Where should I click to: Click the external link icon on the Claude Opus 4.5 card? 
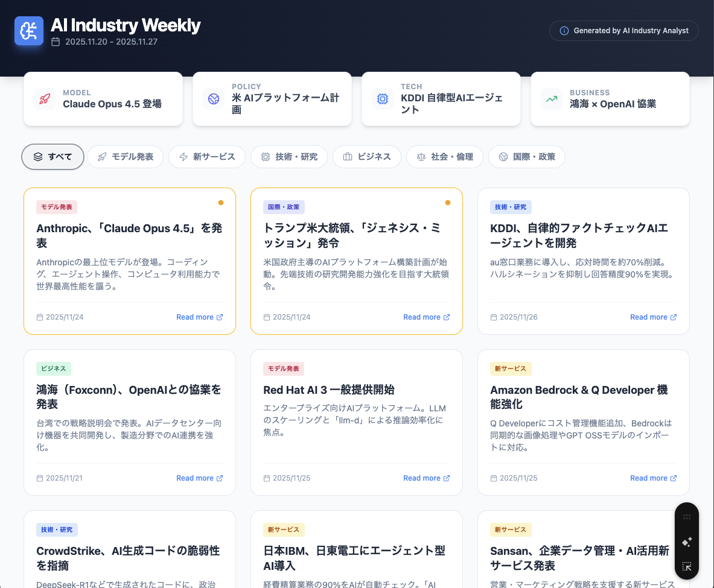[x=220, y=317]
